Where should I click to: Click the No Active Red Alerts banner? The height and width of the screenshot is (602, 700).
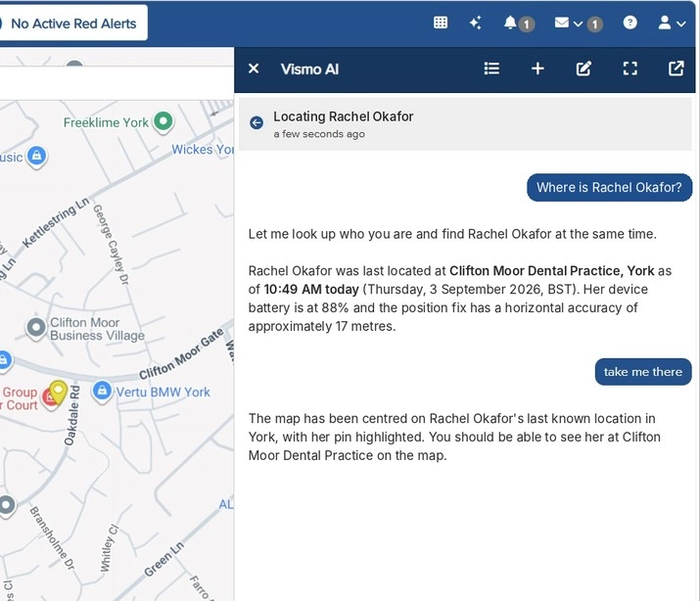73,23
